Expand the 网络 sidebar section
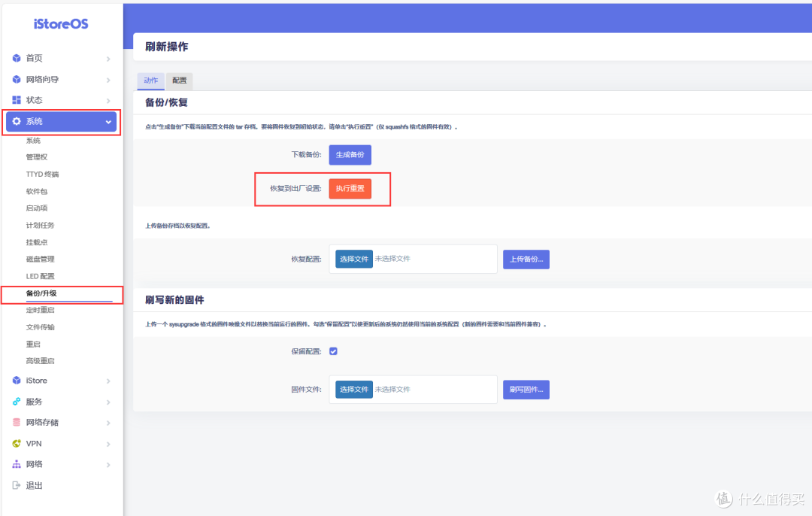Image resolution: width=812 pixels, height=516 pixels. (x=108, y=464)
